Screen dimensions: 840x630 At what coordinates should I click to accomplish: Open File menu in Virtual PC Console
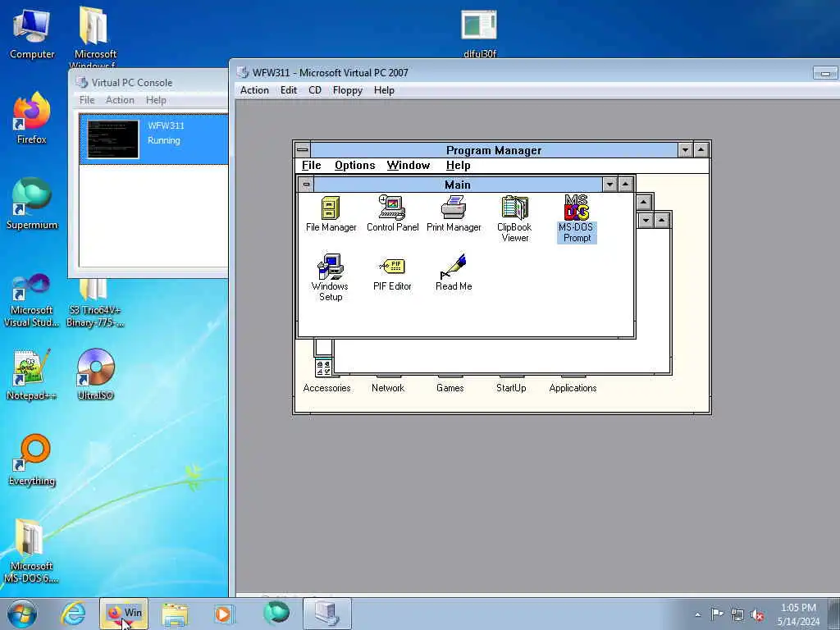(x=87, y=100)
